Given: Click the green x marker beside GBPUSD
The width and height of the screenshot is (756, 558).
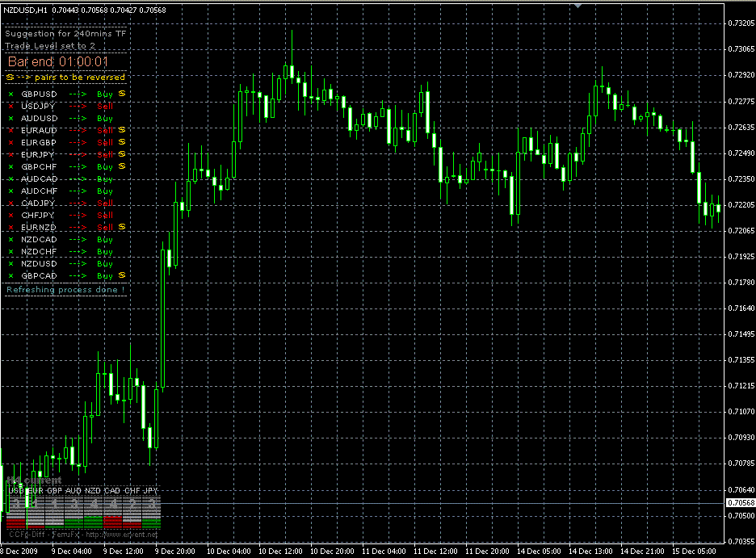Looking at the screenshot, I should 11,94.
